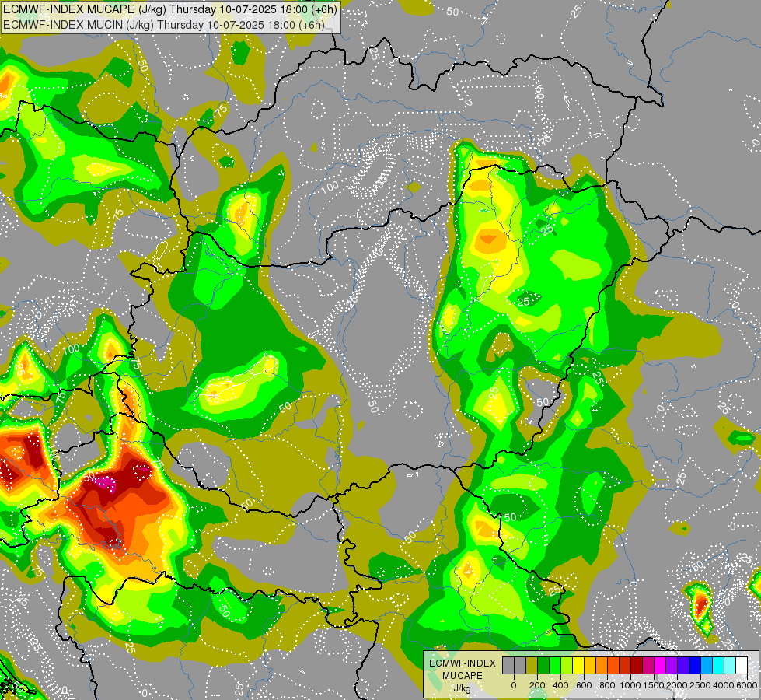The image size is (761, 700).
Task: Select the pure blue legend swatch
Action: [x=694, y=666]
